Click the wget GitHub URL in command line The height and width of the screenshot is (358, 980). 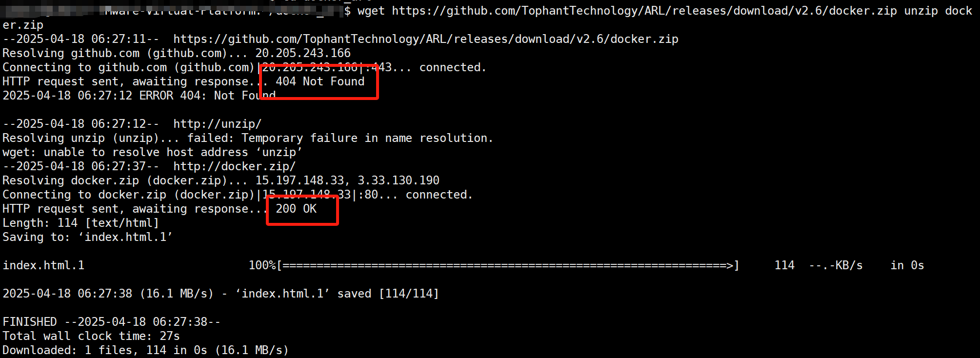(644, 11)
